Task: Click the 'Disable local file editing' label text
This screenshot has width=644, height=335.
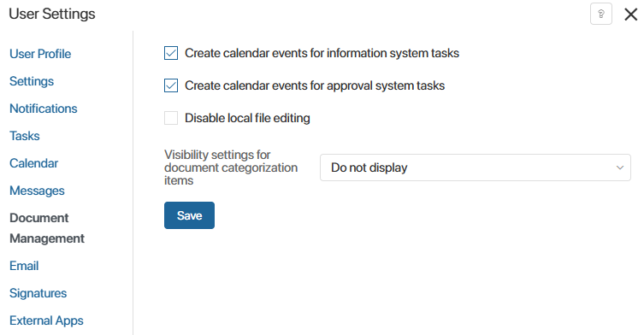Action: pyautogui.click(x=247, y=118)
